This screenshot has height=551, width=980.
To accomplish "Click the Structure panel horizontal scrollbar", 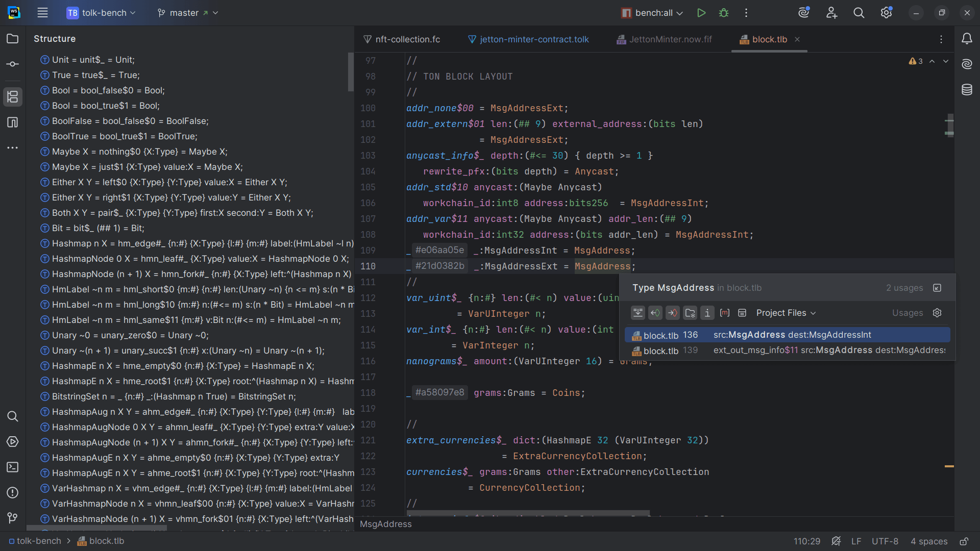I will (x=97, y=529).
